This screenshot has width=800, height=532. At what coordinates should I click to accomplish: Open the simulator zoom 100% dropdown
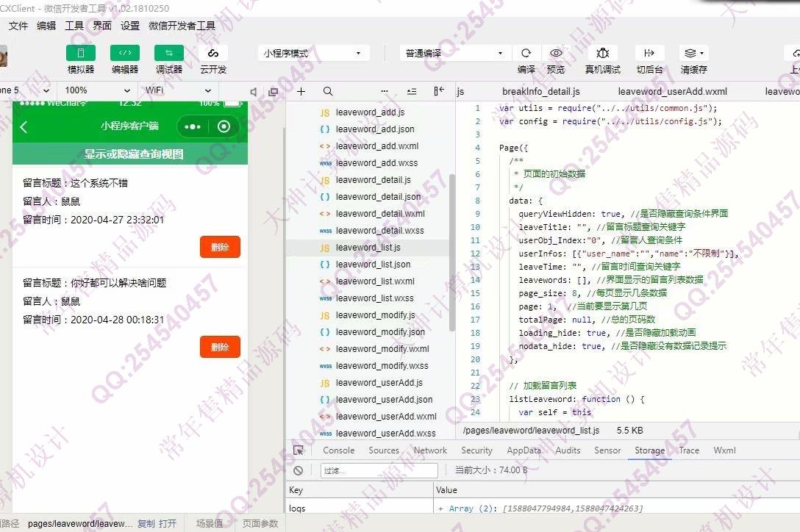[98, 90]
